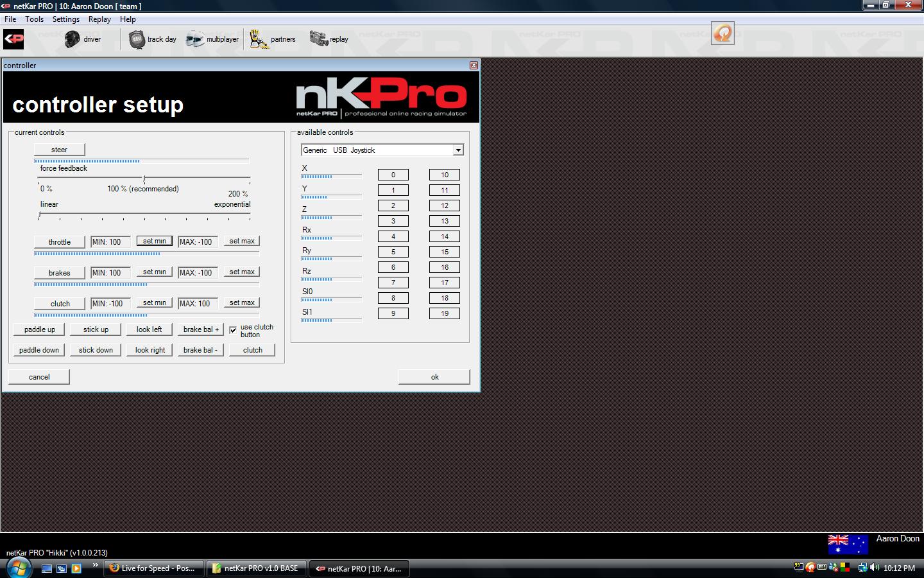The width and height of the screenshot is (924, 578).
Task: Toggle the use clutch button checkbox
Action: pyautogui.click(x=232, y=330)
